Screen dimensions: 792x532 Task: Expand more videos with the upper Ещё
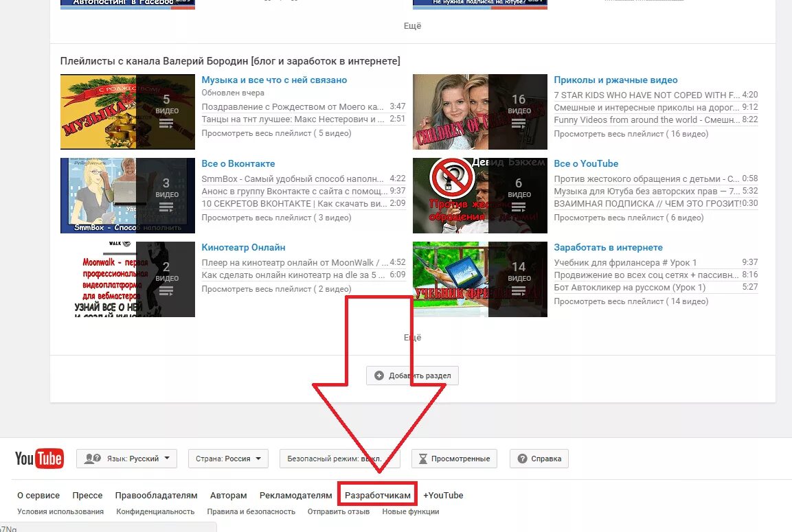click(412, 26)
